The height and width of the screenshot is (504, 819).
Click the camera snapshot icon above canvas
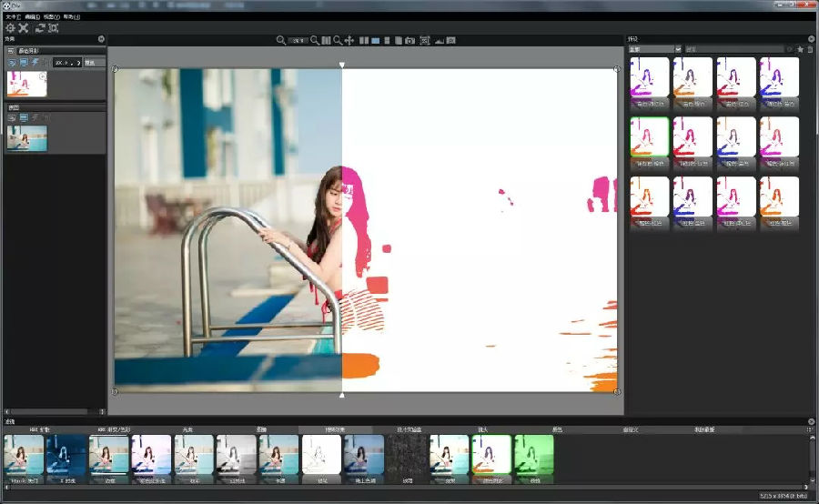410,41
